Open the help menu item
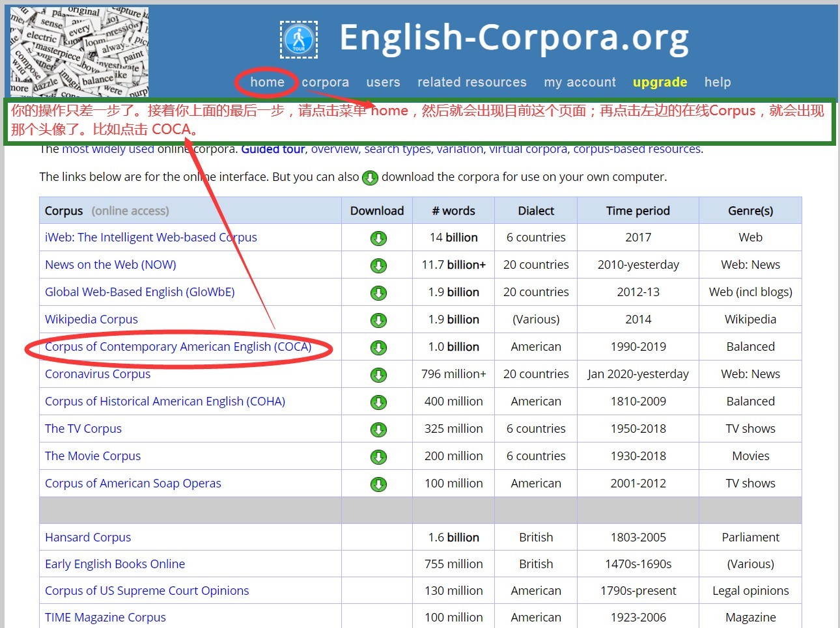The width and height of the screenshot is (840, 628). click(718, 82)
